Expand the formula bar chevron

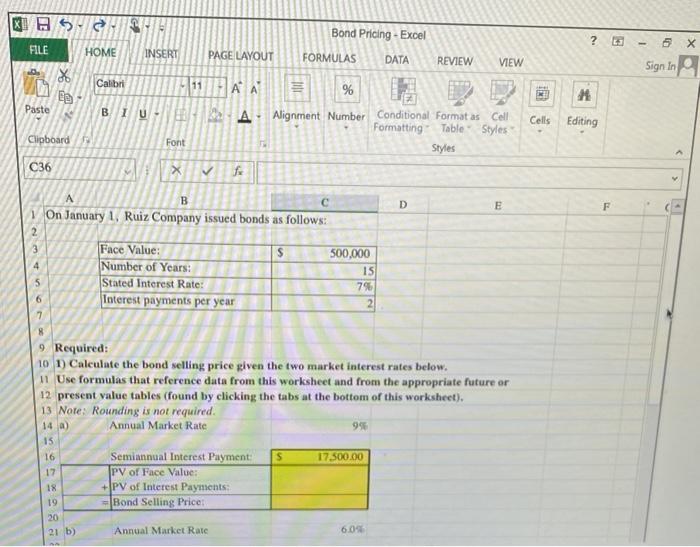[x=675, y=178]
